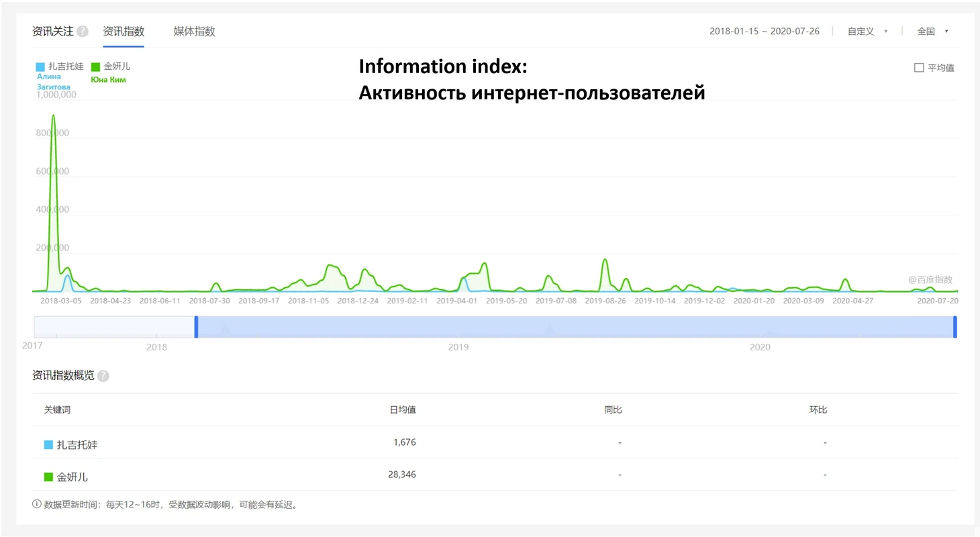The width and height of the screenshot is (980, 537).
Task: Click 2020 marker on timeline navigator
Action: [760, 348]
